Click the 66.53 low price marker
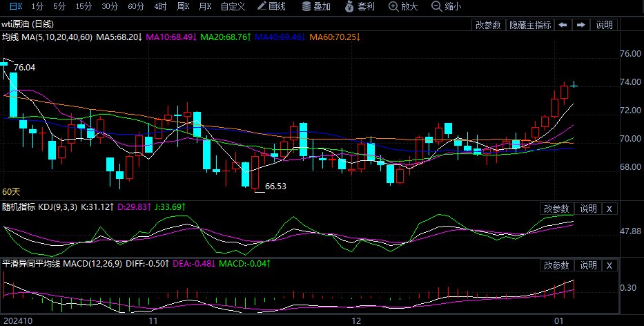Image resolution: width=644 pixels, height=326 pixels. [x=275, y=186]
